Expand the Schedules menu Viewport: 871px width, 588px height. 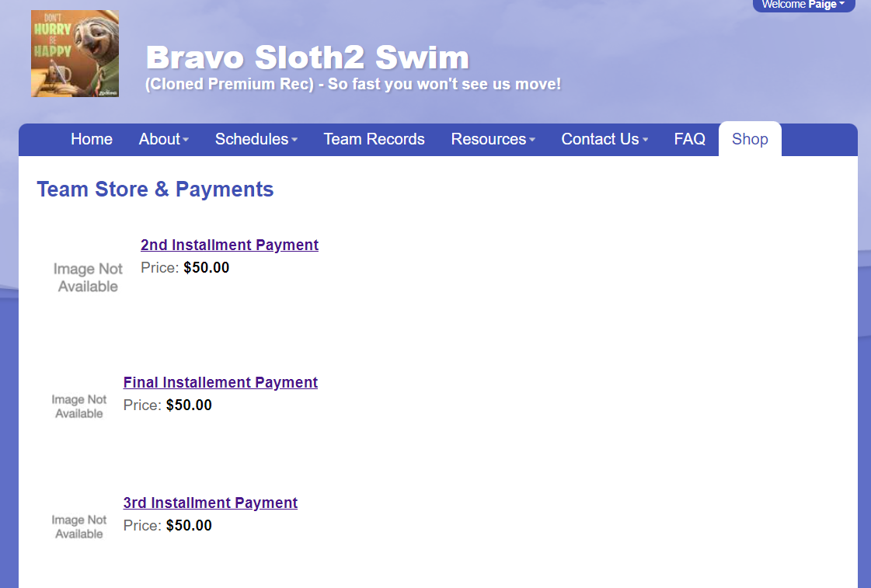[x=256, y=139]
